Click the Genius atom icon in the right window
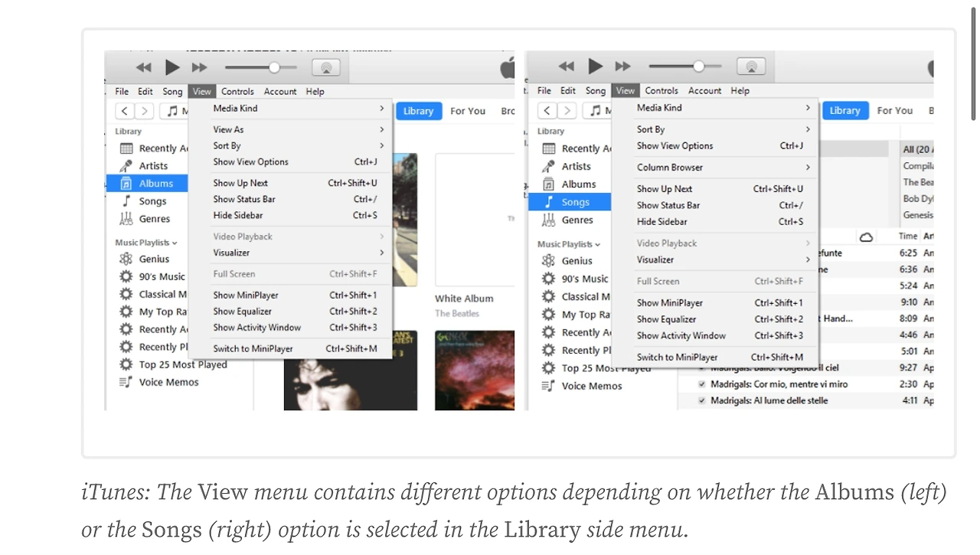Image resolution: width=980 pixels, height=555 pixels. (x=549, y=260)
